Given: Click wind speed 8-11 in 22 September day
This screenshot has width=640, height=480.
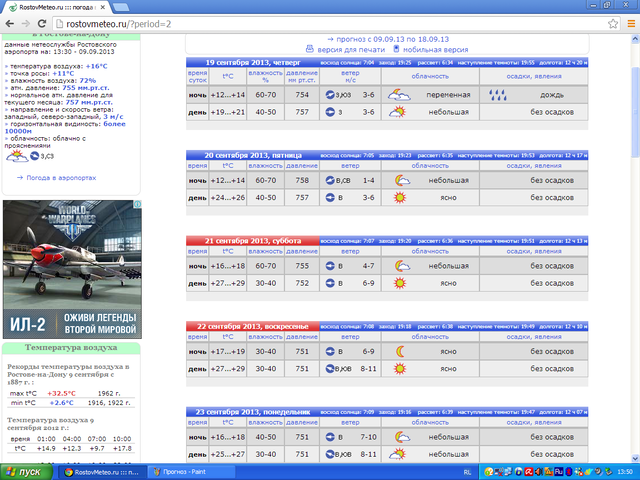Looking at the screenshot, I should point(369,369).
